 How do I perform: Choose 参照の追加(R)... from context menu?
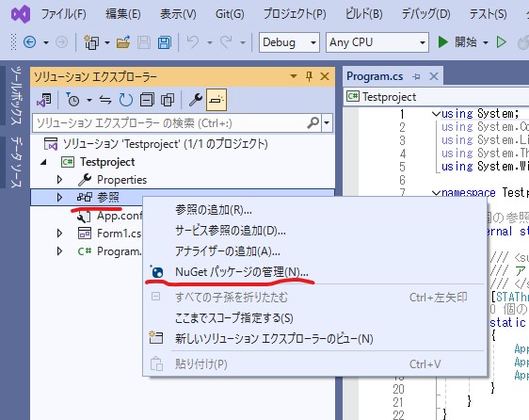coord(315,210)
